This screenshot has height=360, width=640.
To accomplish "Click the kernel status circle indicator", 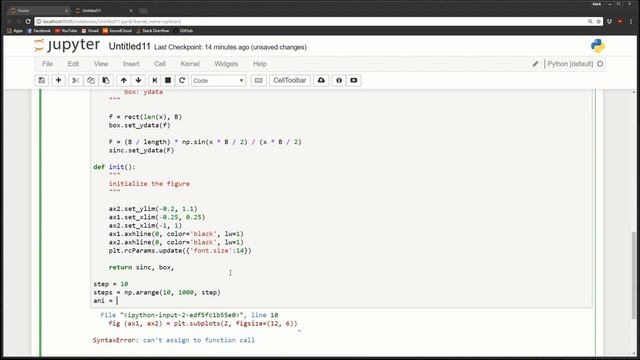I will coord(600,64).
